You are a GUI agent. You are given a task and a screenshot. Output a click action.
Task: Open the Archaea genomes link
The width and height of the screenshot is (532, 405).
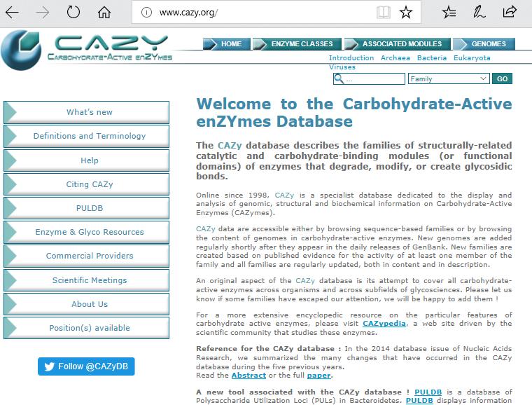[x=395, y=57]
